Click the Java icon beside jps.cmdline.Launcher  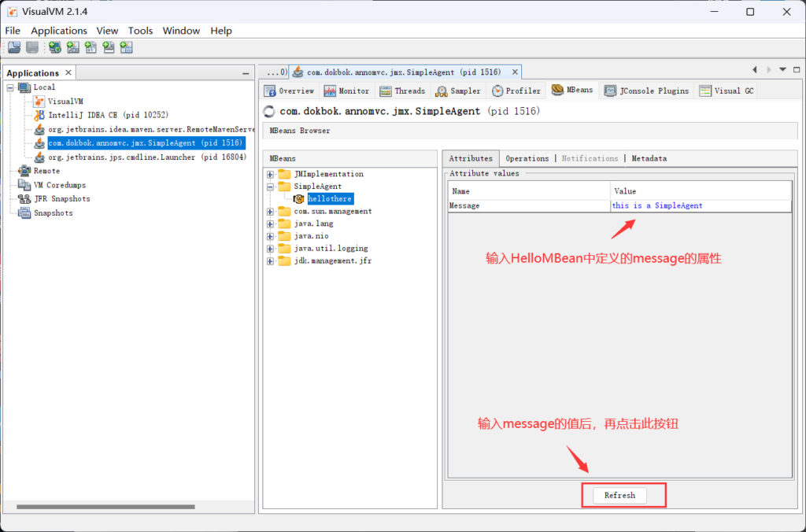[39, 157]
